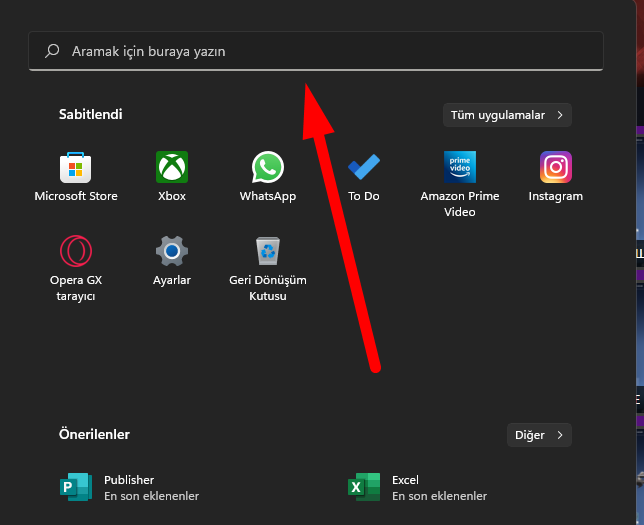The image size is (644, 525).
Task: Launch Opera GX tarayıcı
Action: point(76,268)
